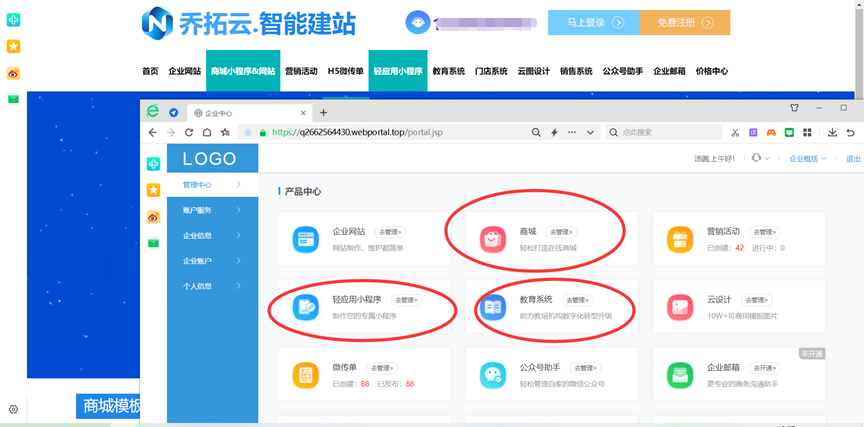Click the purple bookmark extension icon
Image resolution: width=864 pixels, height=427 pixels.
click(753, 132)
